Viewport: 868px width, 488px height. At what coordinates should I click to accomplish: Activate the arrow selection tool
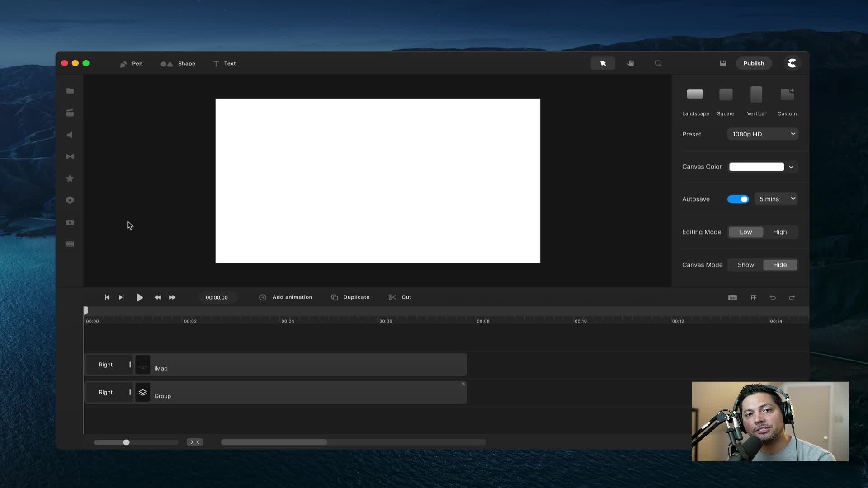click(603, 63)
